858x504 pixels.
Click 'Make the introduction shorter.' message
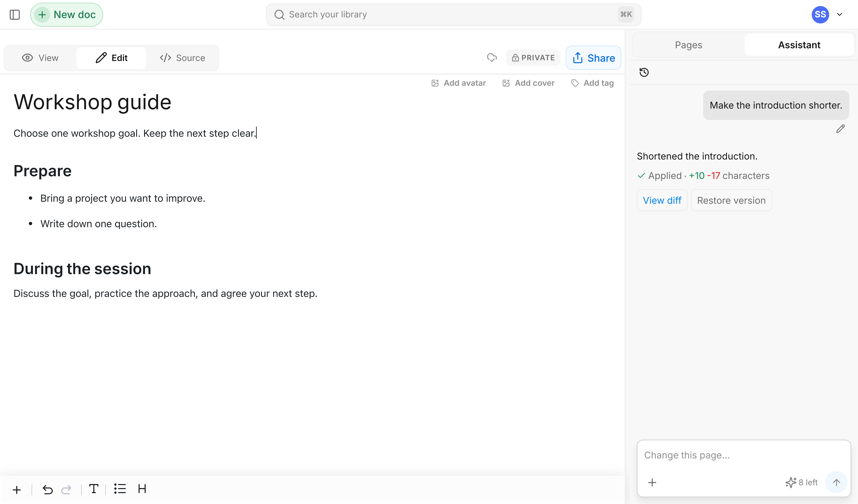click(776, 105)
